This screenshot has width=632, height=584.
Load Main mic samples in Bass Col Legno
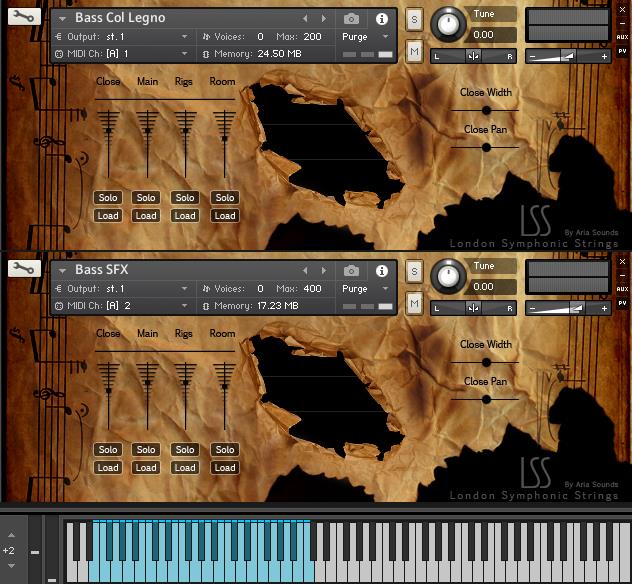pos(146,216)
